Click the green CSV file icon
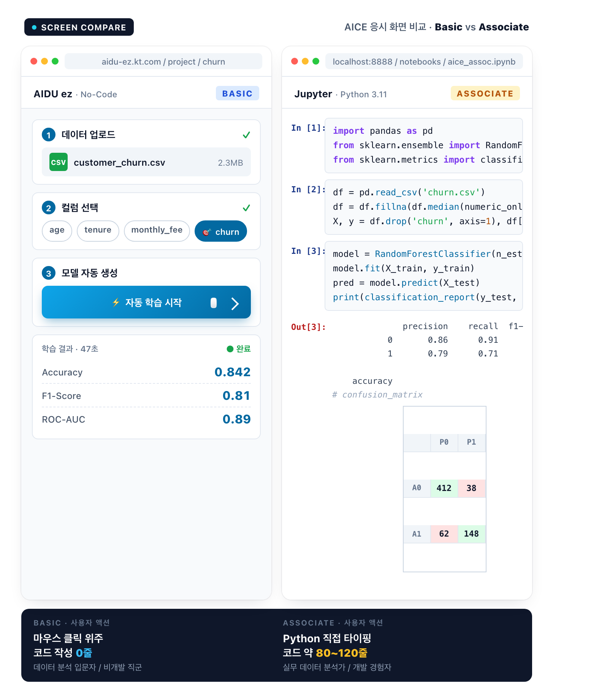This screenshot has width=599, height=700. 59,162
